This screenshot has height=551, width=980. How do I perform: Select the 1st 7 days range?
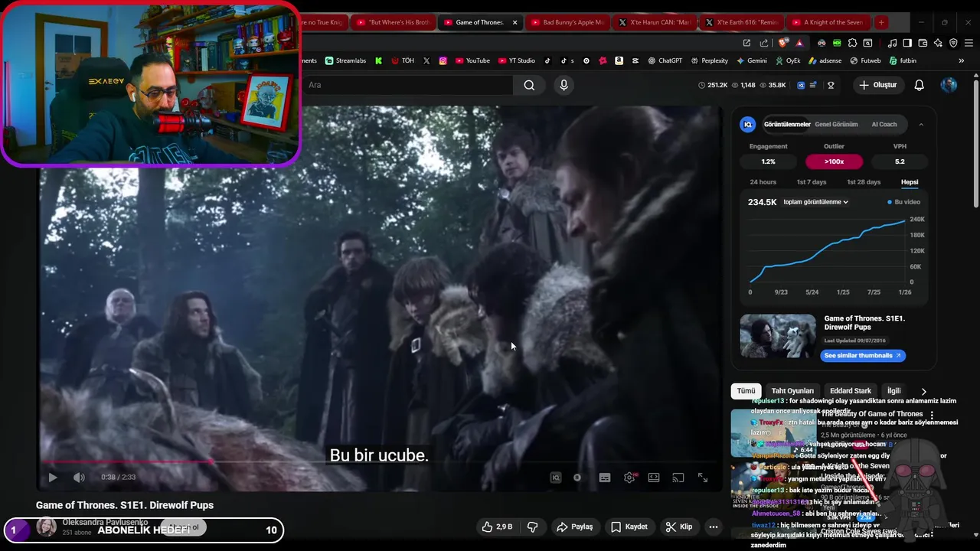click(812, 182)
